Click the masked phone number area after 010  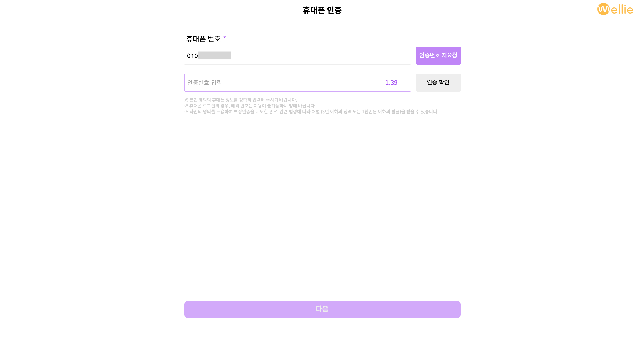point(214,56)
